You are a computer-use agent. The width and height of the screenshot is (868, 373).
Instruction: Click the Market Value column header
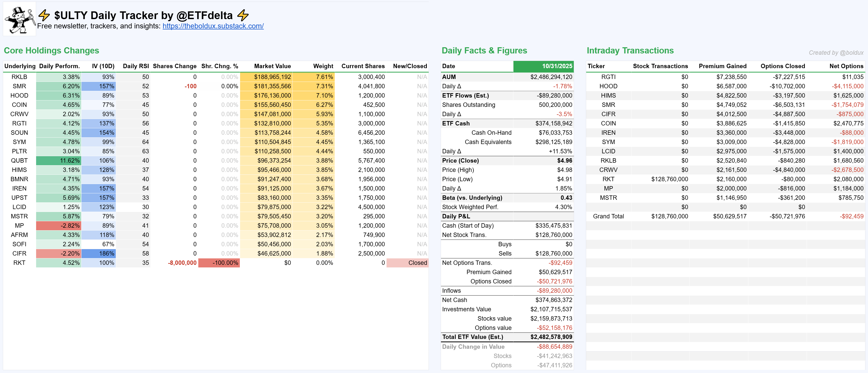[x=272, y=66]
